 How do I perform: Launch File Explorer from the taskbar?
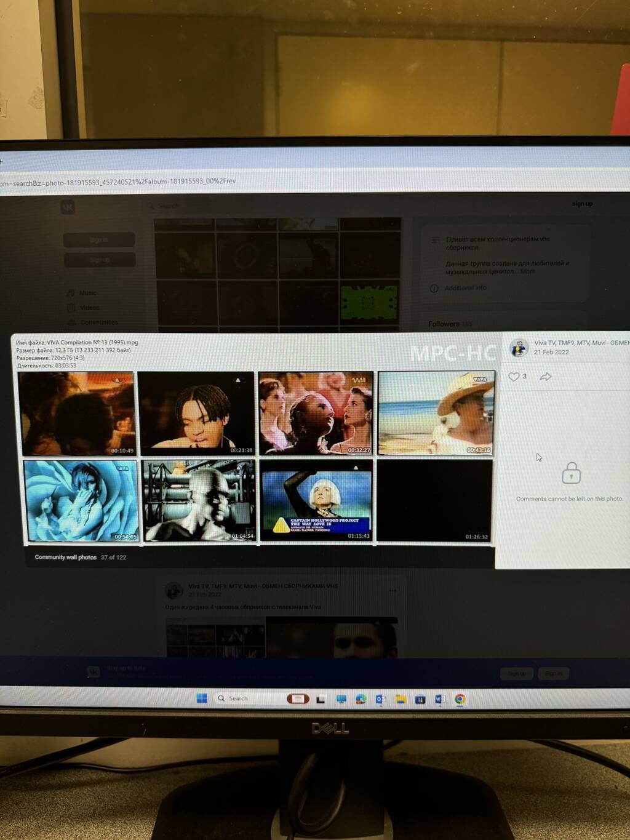coord(401,699)
